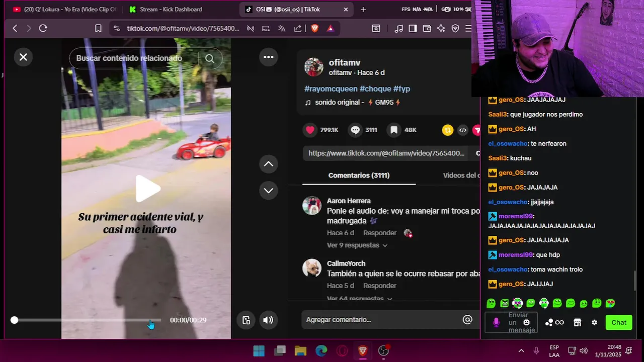Image resolution: width=644 pixels, height=362 pixels.
Task: Close the TikTok video viewer with X
Action: click(23, 57)
